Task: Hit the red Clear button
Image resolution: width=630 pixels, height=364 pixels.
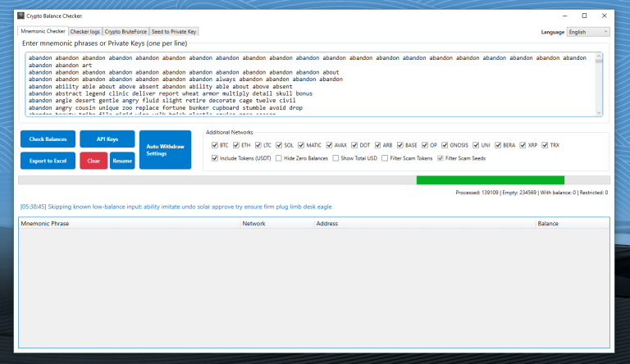Action: (94, 161)
